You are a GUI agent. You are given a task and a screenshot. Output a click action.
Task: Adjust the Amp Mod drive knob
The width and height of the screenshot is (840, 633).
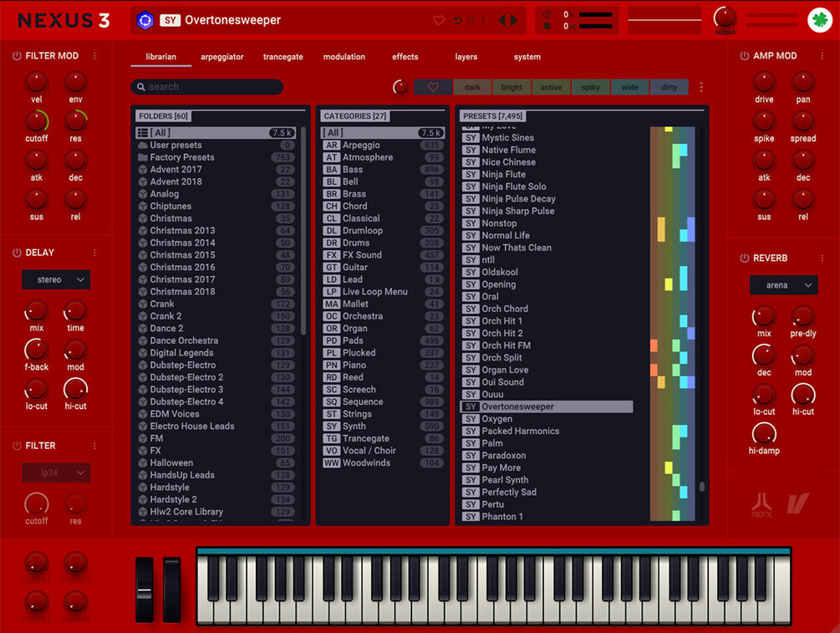pos(764,83)
